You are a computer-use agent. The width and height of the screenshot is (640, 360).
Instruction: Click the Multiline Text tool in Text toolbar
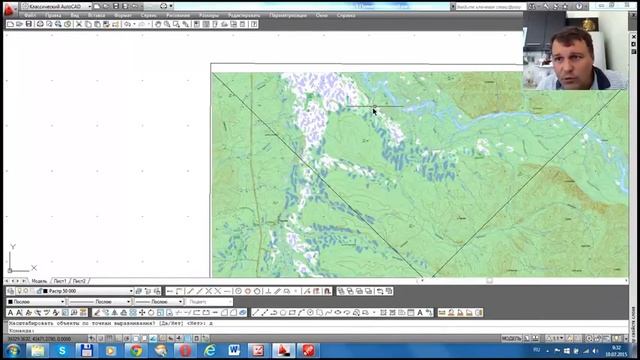(10, 313)
